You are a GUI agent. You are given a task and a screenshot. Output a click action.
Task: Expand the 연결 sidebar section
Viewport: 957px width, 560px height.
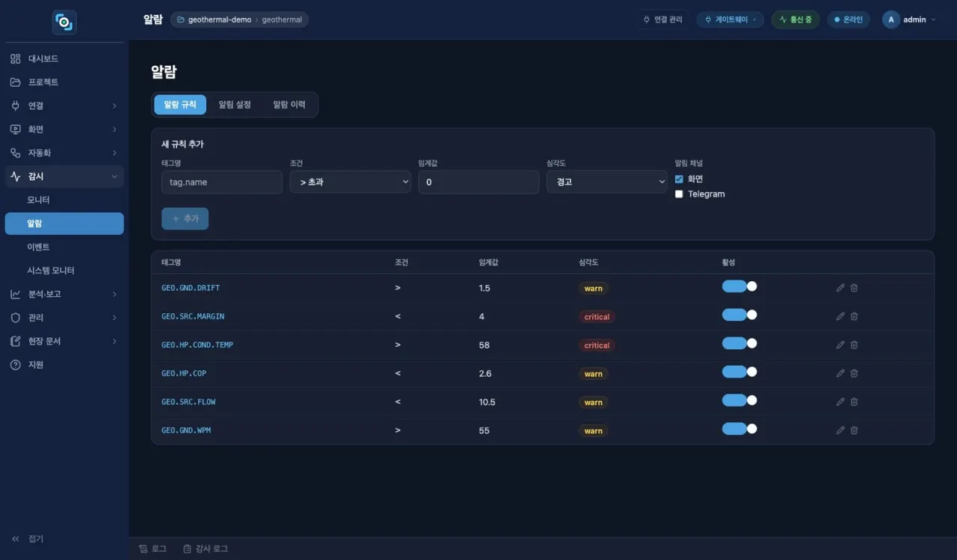click(64, 105)
